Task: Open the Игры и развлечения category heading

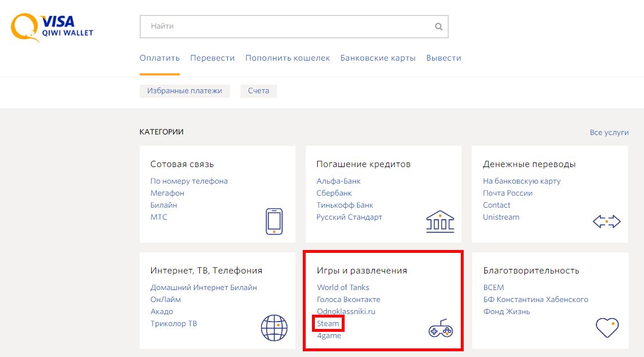Action: tap(362, 271)
